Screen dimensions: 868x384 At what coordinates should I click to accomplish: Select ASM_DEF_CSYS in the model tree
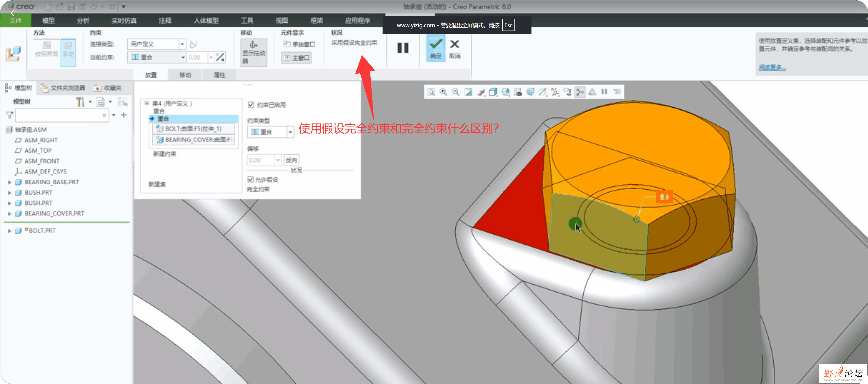click(x=45, y=172)
